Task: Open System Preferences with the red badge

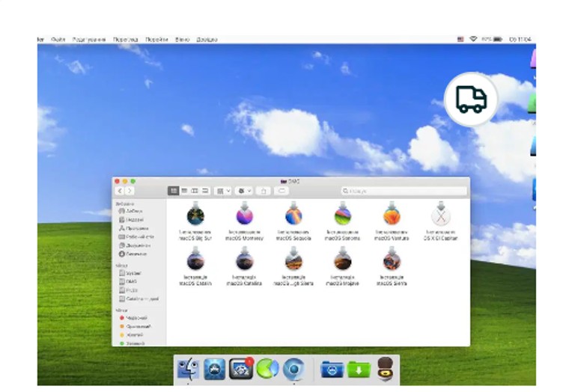Action: tap(241, 369)
